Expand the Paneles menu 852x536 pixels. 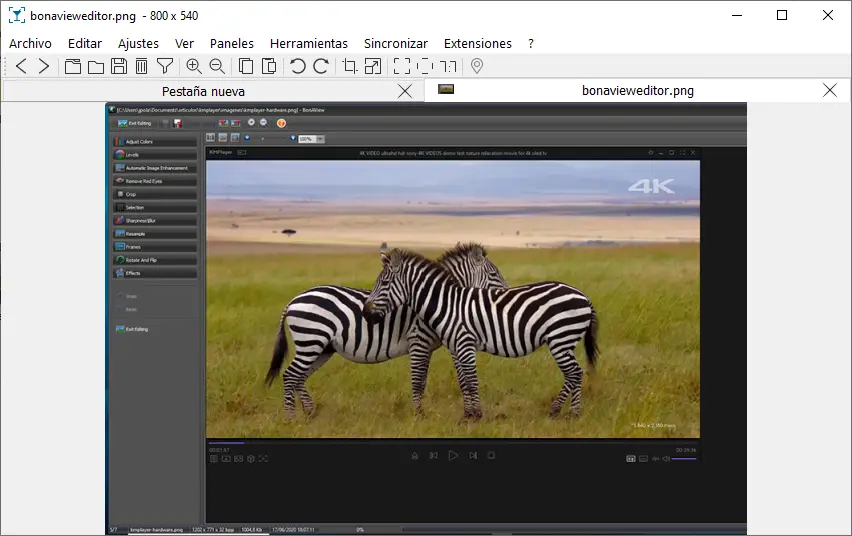click(x=232, y=43)
